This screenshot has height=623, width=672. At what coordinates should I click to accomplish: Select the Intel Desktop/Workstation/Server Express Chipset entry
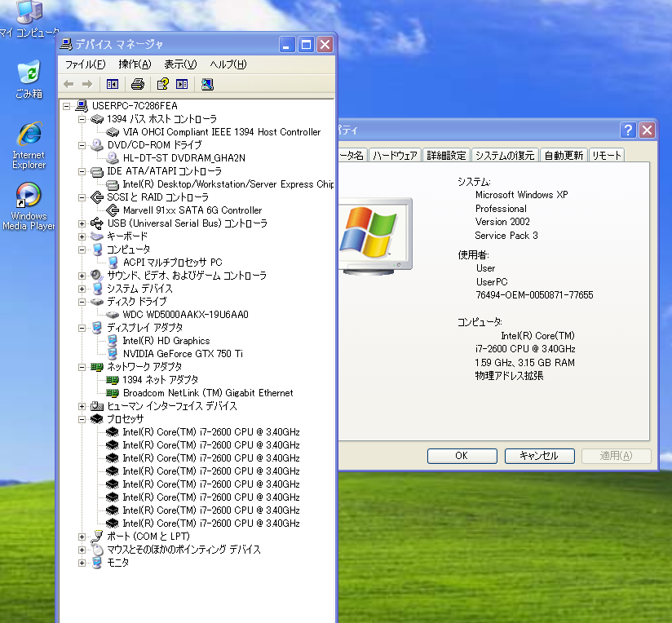pyautogui.click(x=228, y=184)
